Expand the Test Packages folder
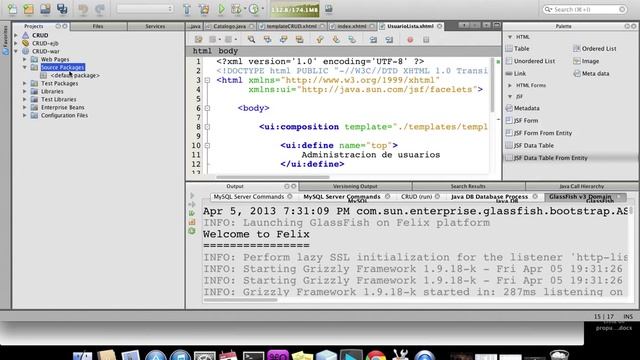This screenshot has height=360, width=640. click(x=24, y=83)
